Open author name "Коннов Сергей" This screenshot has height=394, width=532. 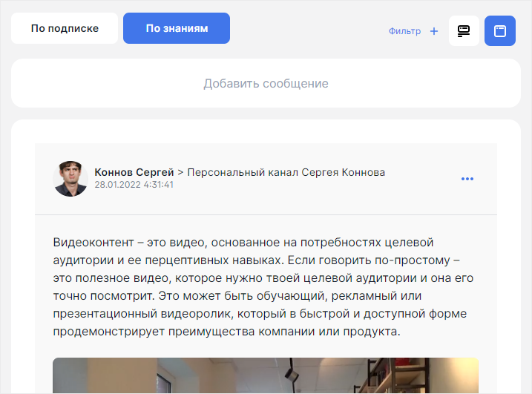tap(134, 172)
